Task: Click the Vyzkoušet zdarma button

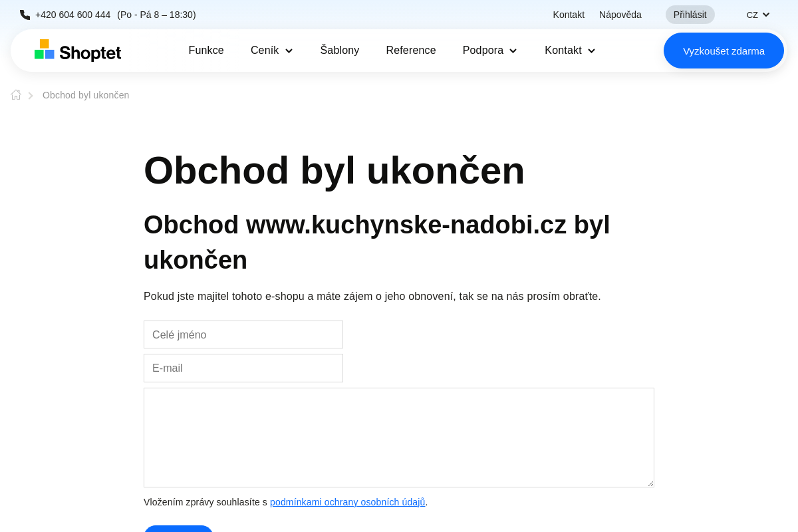Action: point(724,50)
